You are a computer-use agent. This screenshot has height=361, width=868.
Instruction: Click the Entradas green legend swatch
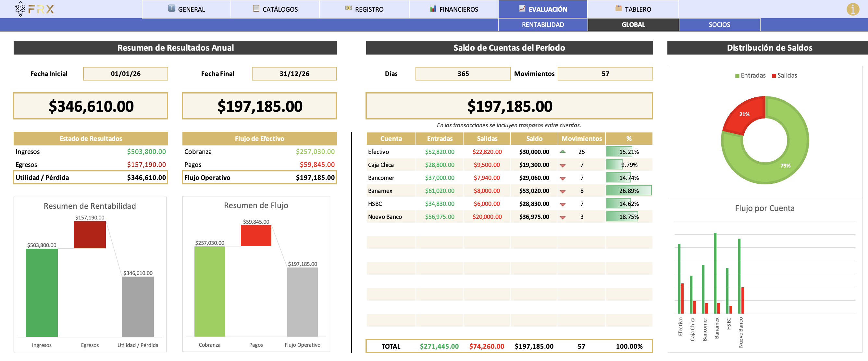click(737, 76)
